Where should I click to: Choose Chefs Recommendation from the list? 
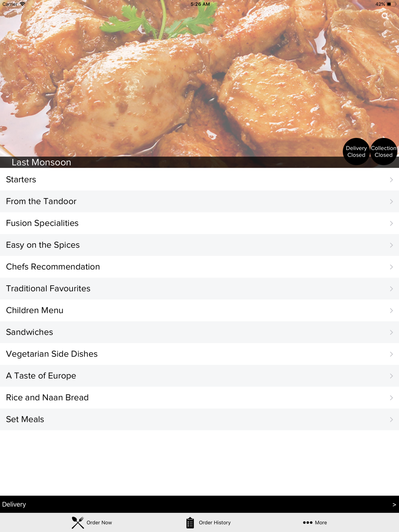point(199,267)
